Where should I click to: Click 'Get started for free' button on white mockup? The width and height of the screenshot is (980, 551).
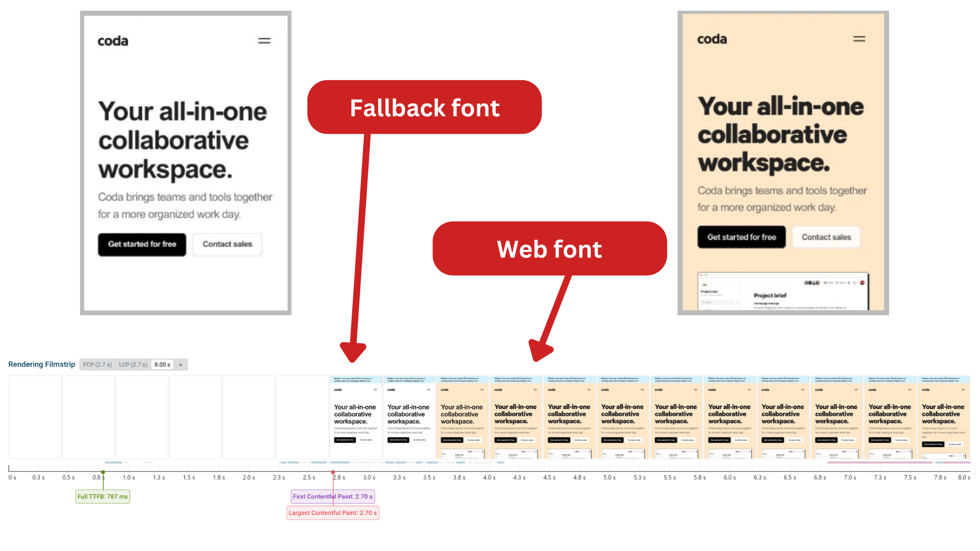(x=142, y=243)
